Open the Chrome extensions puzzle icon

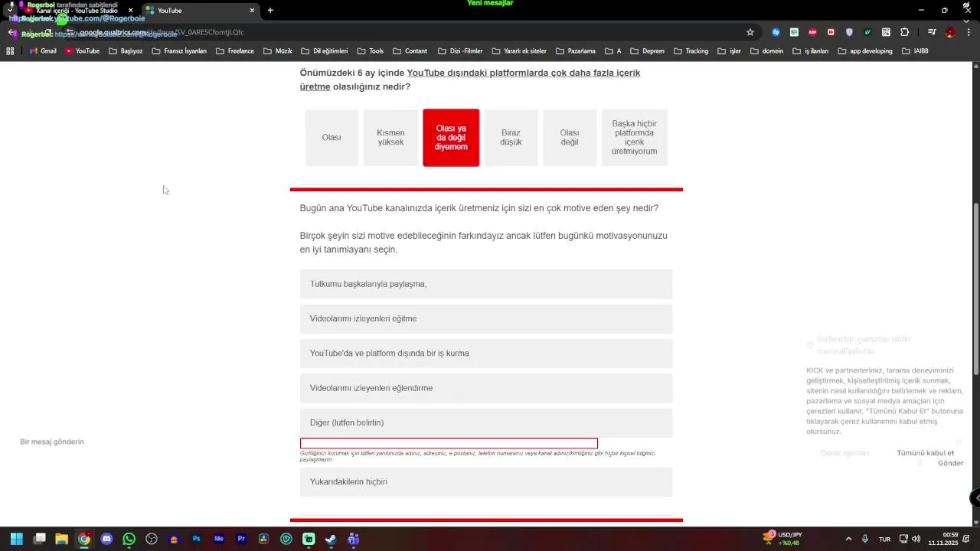(x=905, y=32)
